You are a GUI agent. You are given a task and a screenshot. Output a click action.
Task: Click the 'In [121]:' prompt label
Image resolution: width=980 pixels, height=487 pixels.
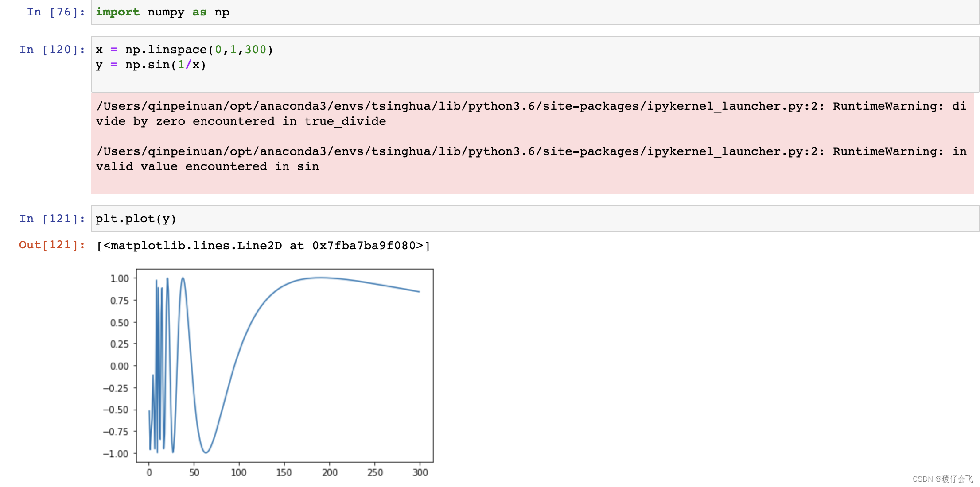[x=52, y=219]
